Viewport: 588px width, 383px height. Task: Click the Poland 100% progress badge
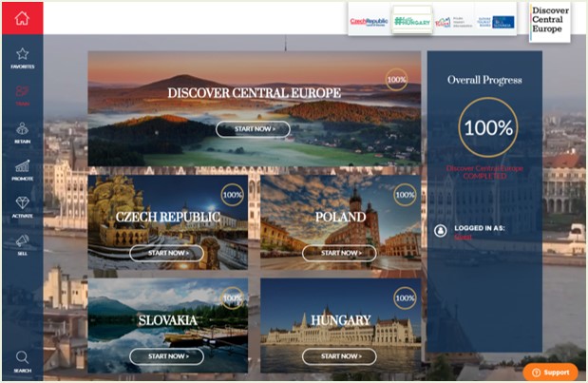click(405, 195)
